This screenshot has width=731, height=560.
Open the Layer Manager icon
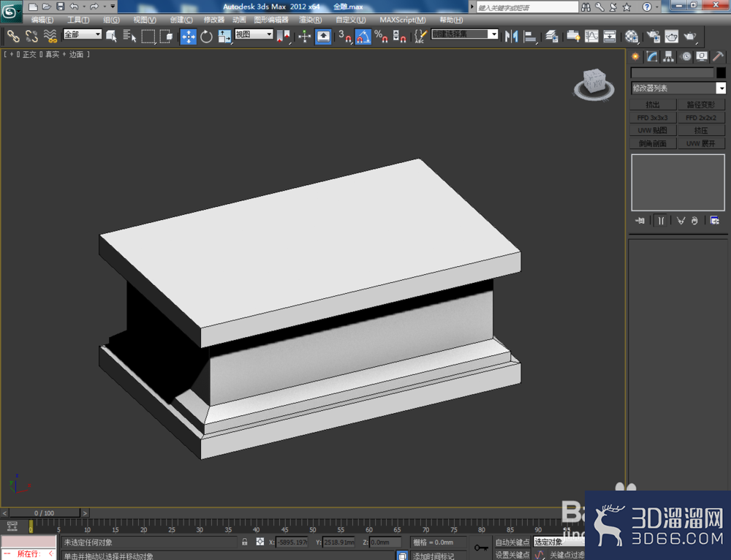551,37
